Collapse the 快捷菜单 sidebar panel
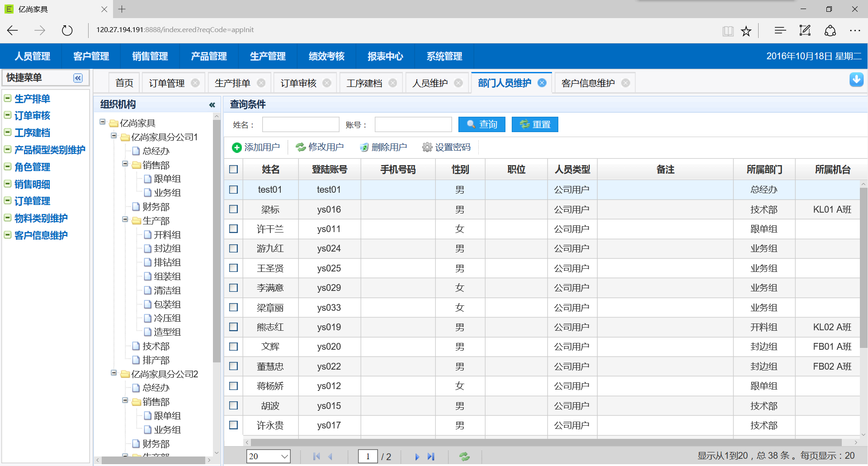 pyautogui.click(x=78, y=78)
